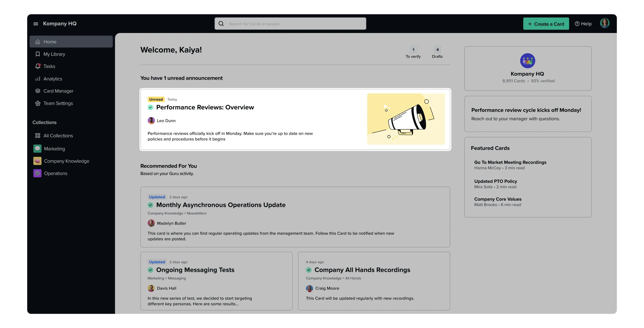Open My Library via the bookmark icon
Screen dimensions: 644x328
(x=38, y=54)
